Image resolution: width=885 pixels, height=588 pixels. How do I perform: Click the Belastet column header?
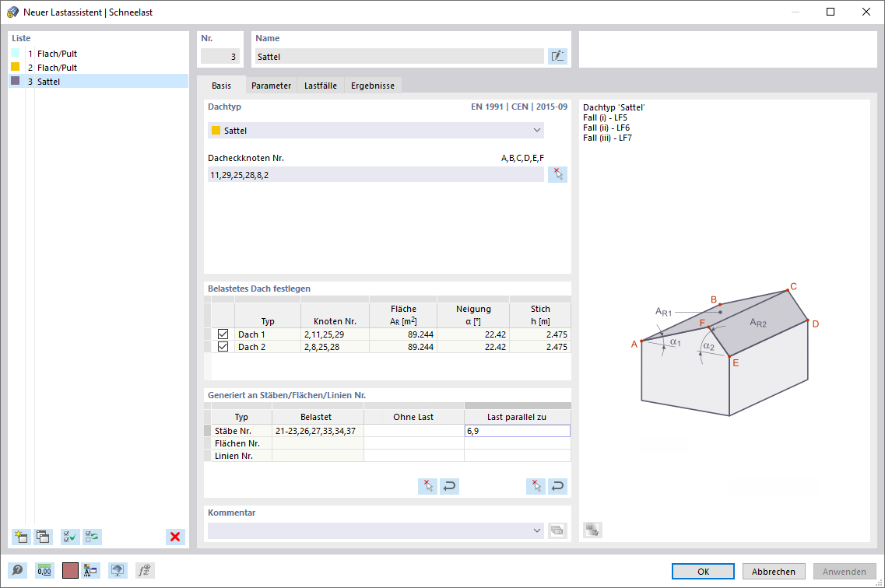coord(316,417)
